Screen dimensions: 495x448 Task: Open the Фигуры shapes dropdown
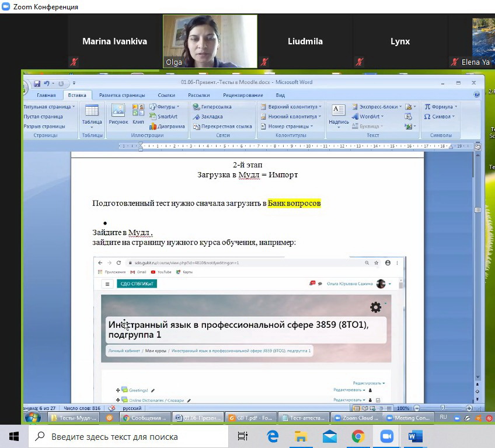click(164, 107)
